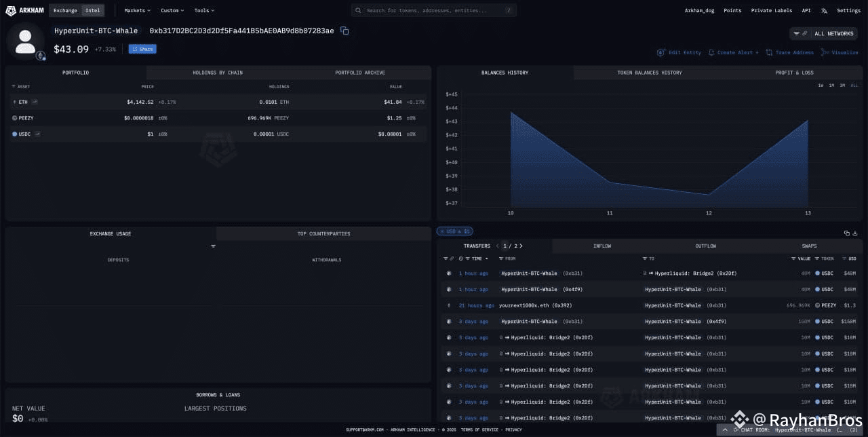Open the HOLDINGS BY CHAIN tab
The height and width of the screenshot is (437, 868).
click(x=216, y=73)
